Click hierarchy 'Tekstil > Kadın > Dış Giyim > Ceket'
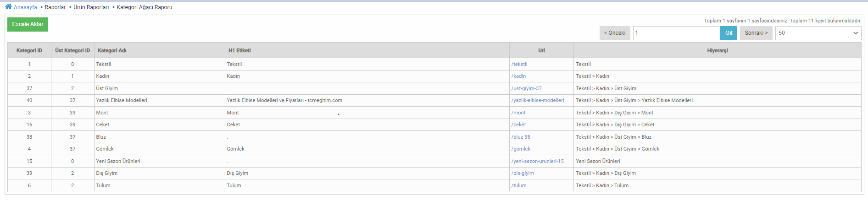The height and width of the screenshot is (211, 868). coord(615,124)
